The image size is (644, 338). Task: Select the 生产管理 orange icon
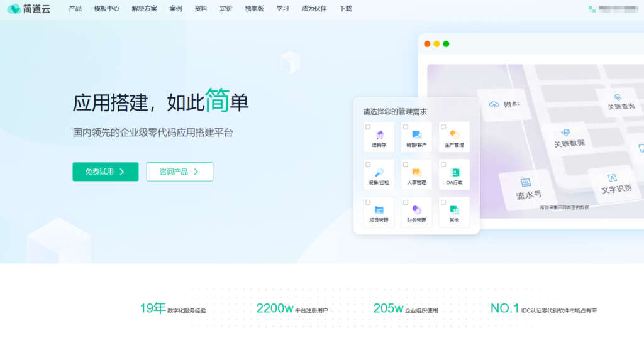454,134
